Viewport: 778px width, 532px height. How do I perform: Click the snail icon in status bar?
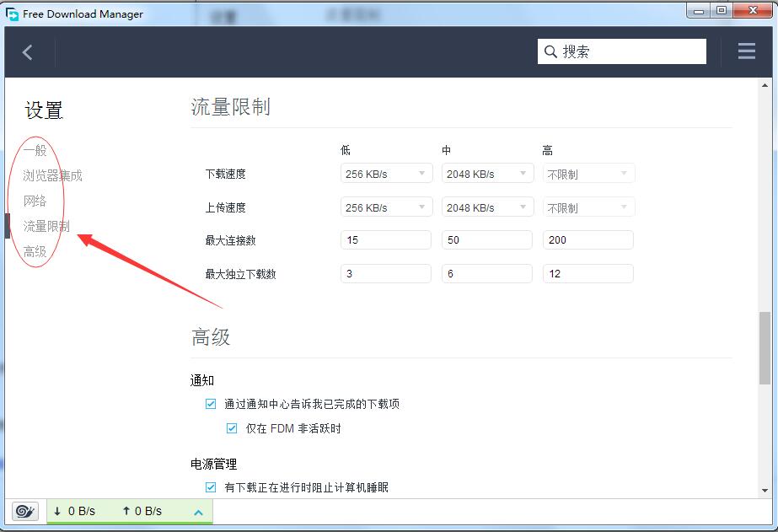(24, 511)
